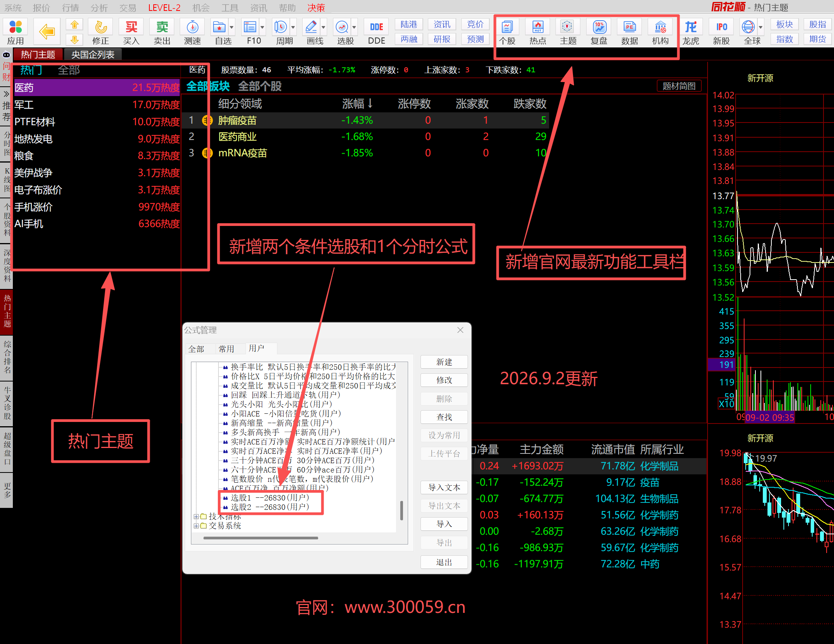Open the 热点 hot spots icon

(538, 31)
